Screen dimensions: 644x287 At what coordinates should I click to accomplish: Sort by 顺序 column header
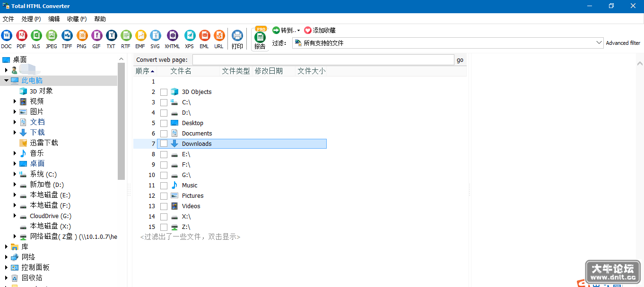click(145, 71)
